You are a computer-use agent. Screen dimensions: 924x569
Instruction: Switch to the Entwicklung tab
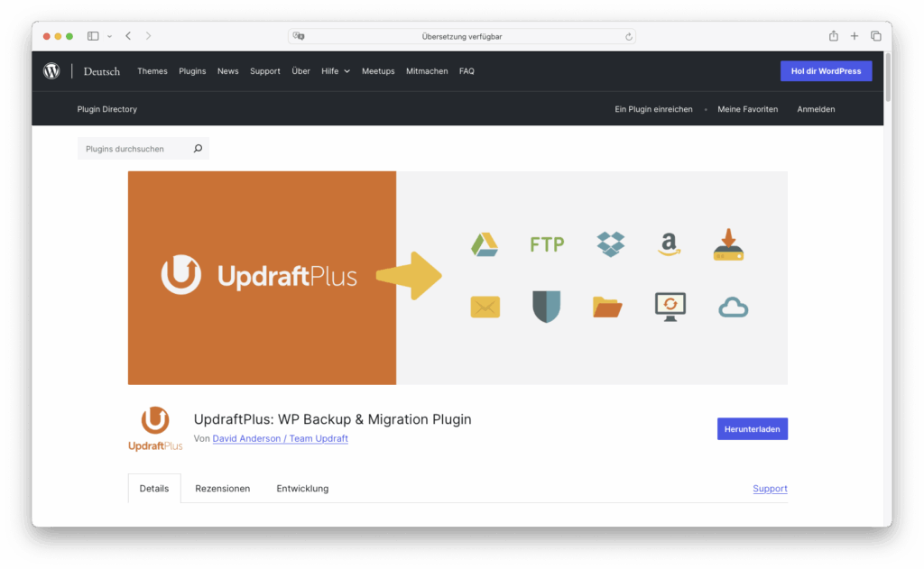pyautogui.click(x=302, y=489)
